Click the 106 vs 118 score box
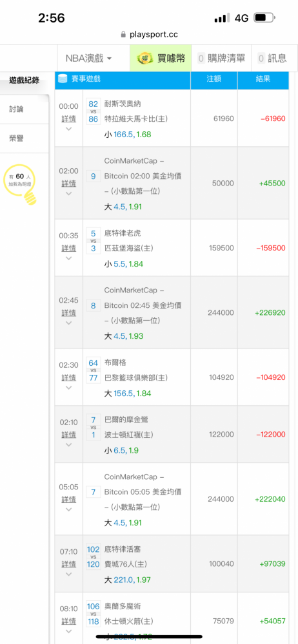 (x=94, y=614)
